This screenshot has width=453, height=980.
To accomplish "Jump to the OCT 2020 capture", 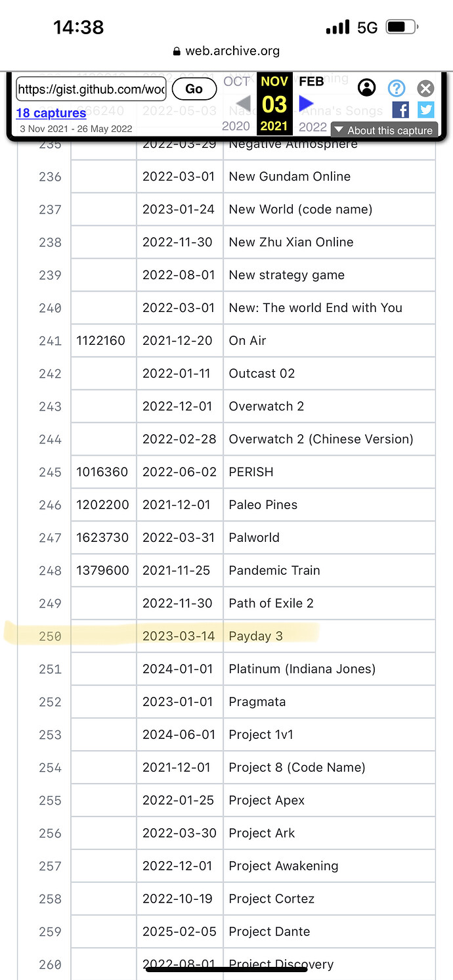I will pyautogui.click(x=236, y=103).
